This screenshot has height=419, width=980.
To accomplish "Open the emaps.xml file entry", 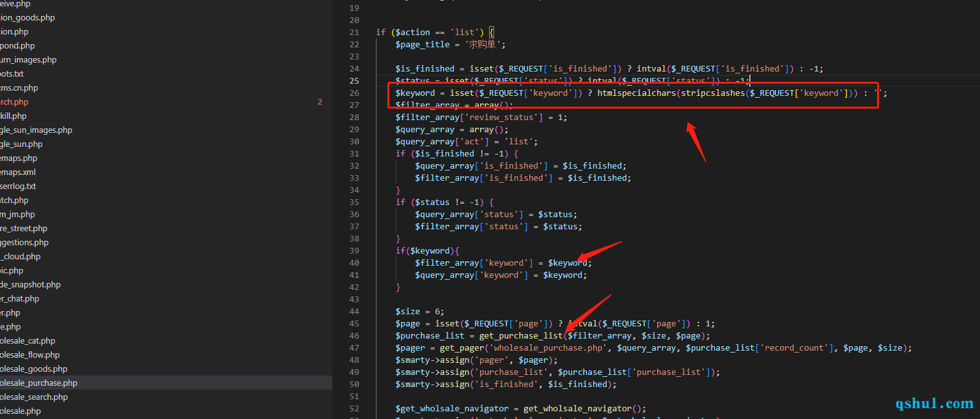I will click(18, 172).
